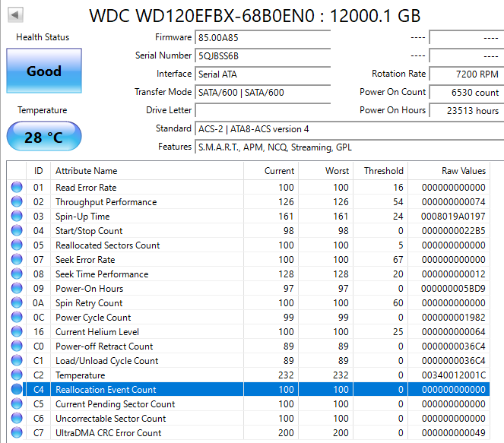Click the Current column header
The height and width of the screenshot is (443, 504).
point(271,170)
